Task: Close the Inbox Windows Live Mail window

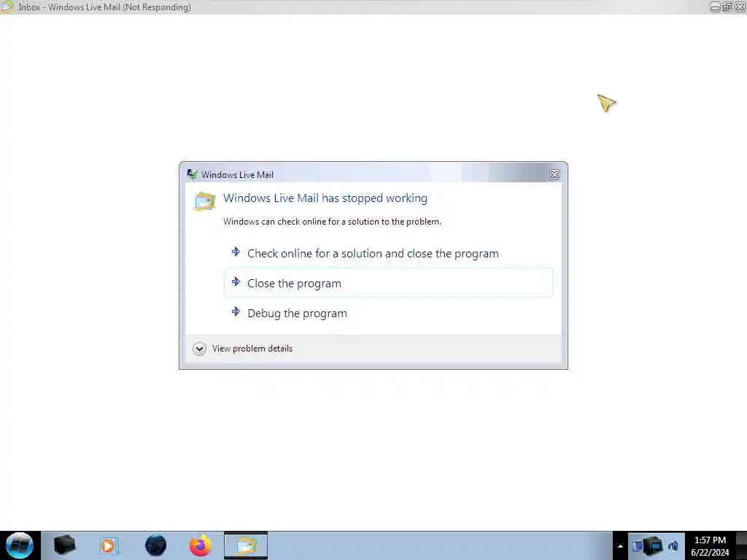Action: [740, 7]
